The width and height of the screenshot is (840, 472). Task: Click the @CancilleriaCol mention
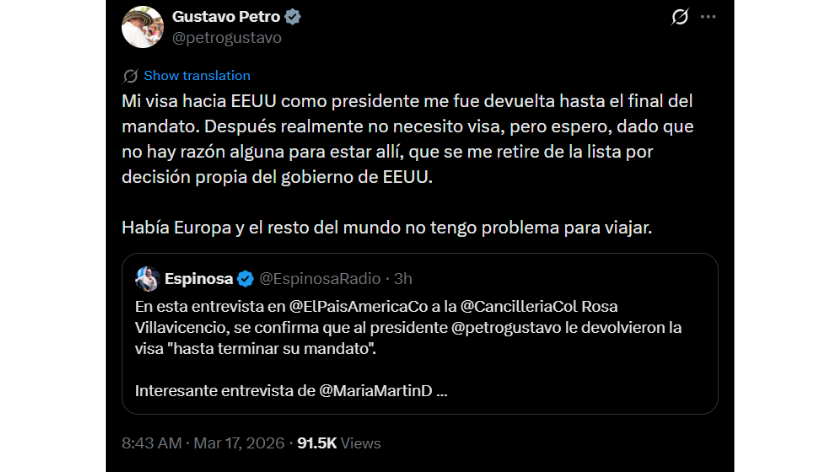pyautogui.click(x=510, y=304)
